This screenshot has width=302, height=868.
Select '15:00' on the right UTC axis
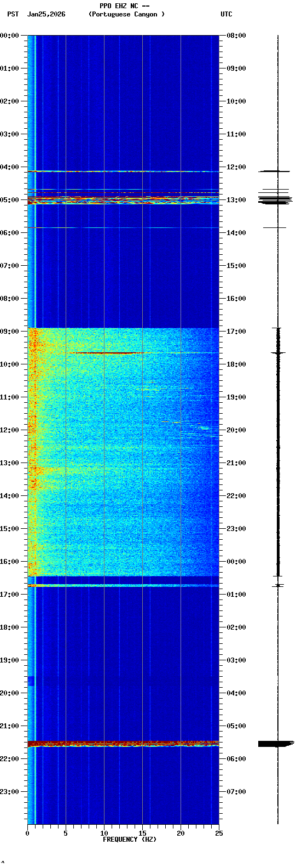(x=236, y=266)
